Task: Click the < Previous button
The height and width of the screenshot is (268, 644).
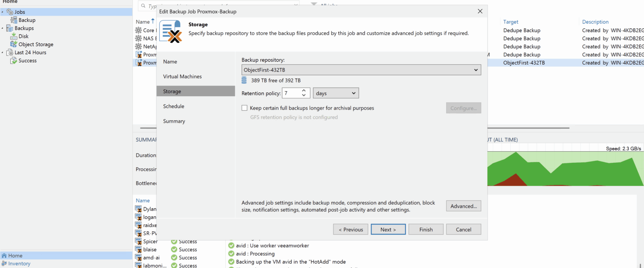Action: click(351, 229)
